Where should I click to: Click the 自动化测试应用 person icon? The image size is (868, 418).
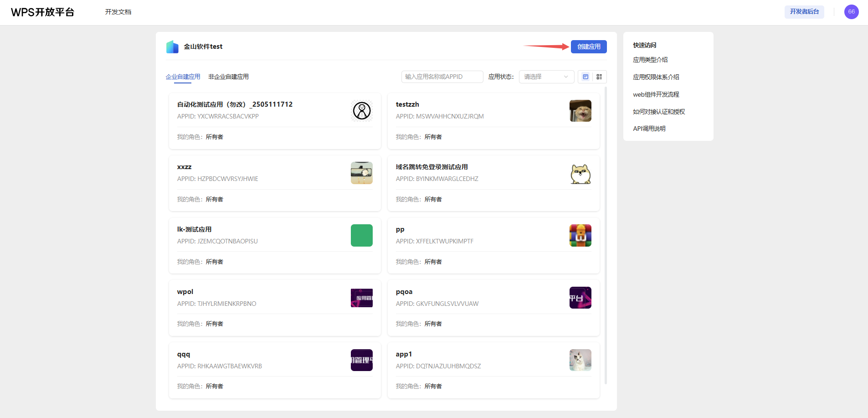click(362, 111)
